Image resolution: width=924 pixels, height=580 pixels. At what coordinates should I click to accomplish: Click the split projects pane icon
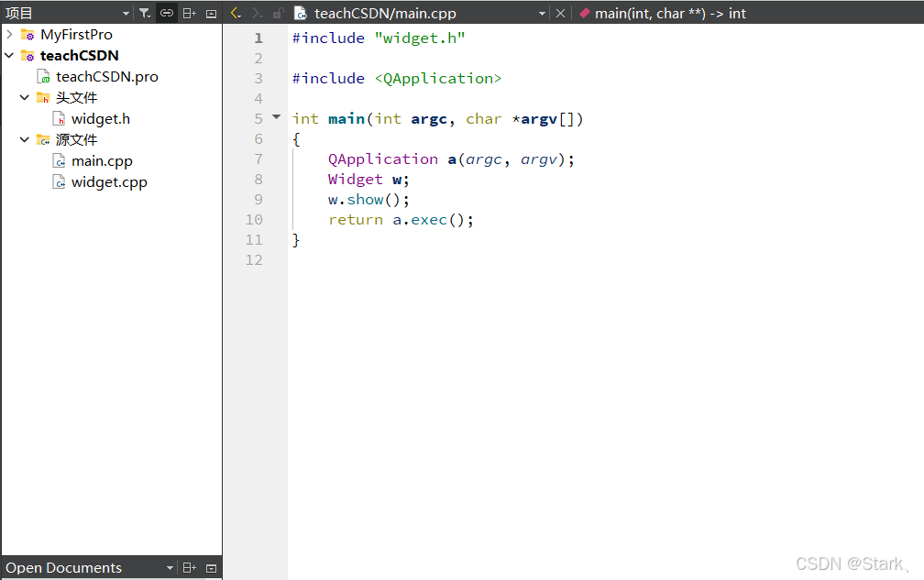coord(189,13)
